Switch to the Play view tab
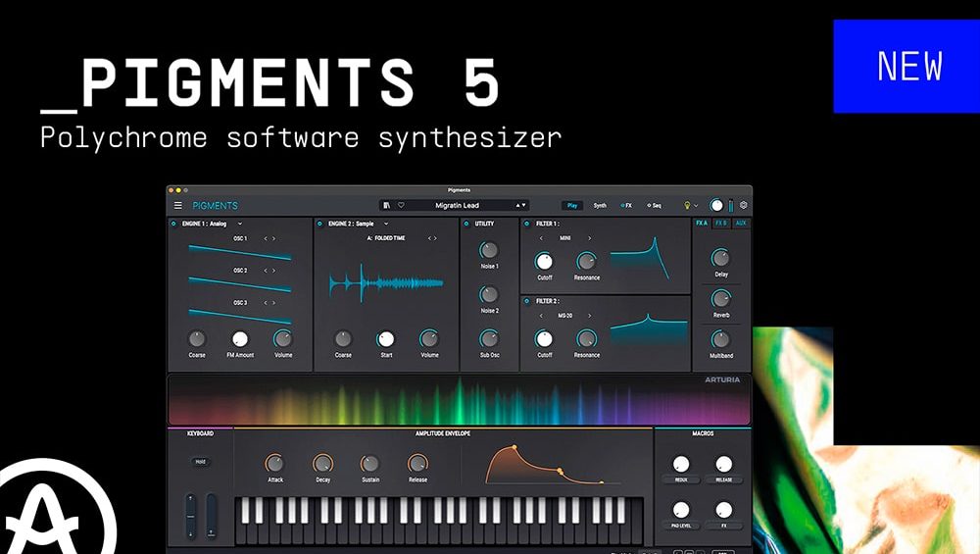The height and width of the screenshot is (554, 980). coord(572,205)
